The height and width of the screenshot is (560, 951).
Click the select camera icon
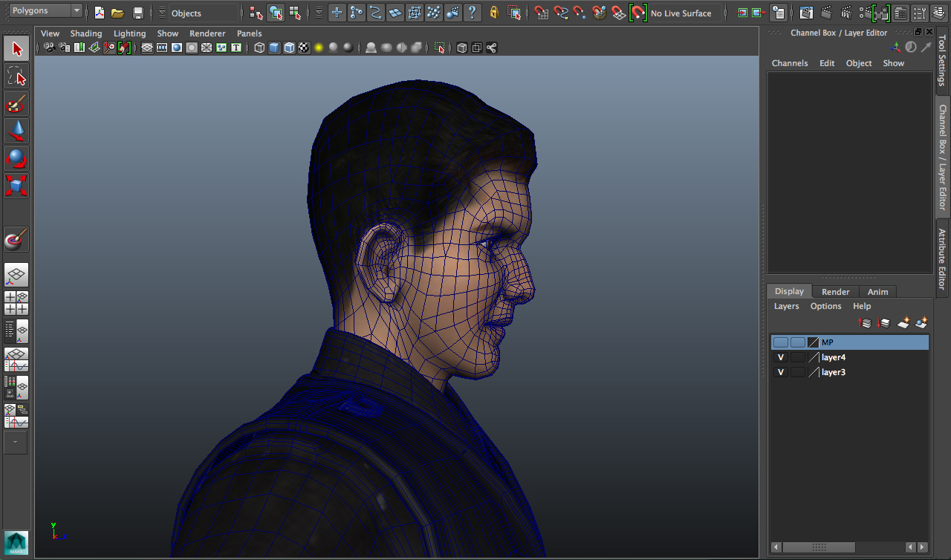tap(50, 48)
